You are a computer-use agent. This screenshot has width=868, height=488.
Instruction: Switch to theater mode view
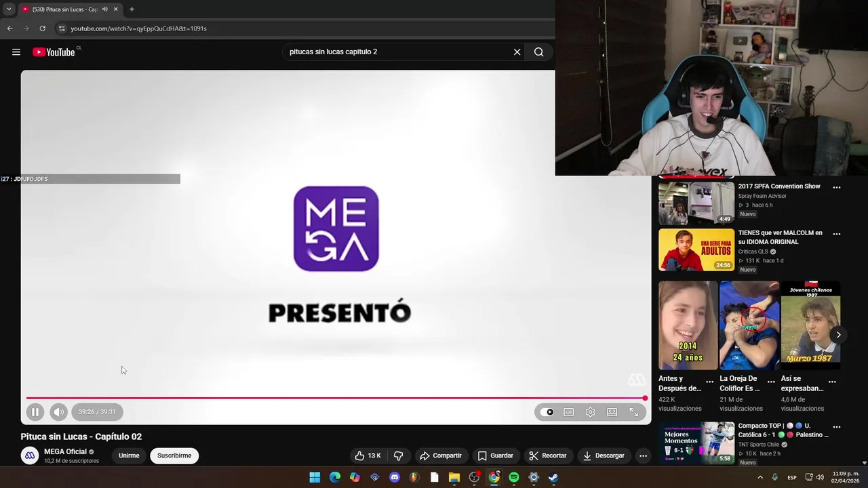(x=612, y=412)
